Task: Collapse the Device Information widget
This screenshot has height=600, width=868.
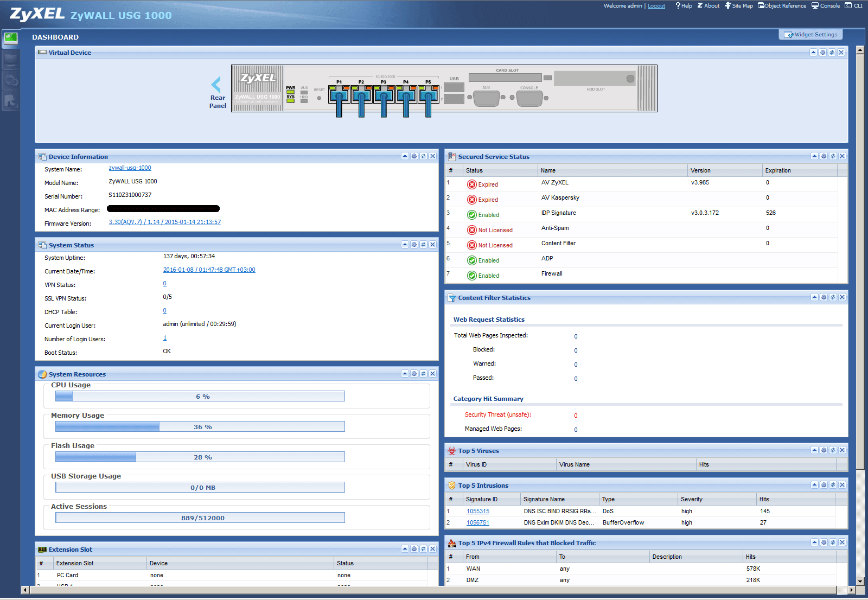Action: coord(405,156)
